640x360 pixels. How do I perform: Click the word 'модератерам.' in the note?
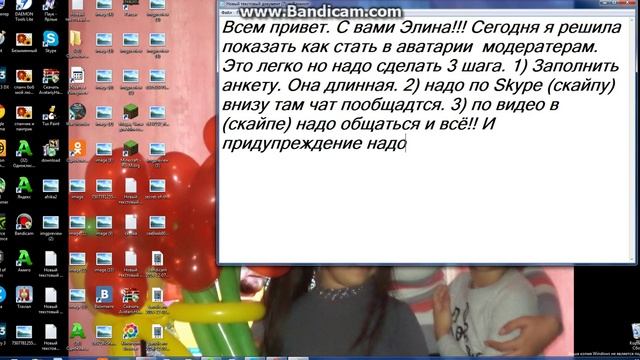point(540,47)
